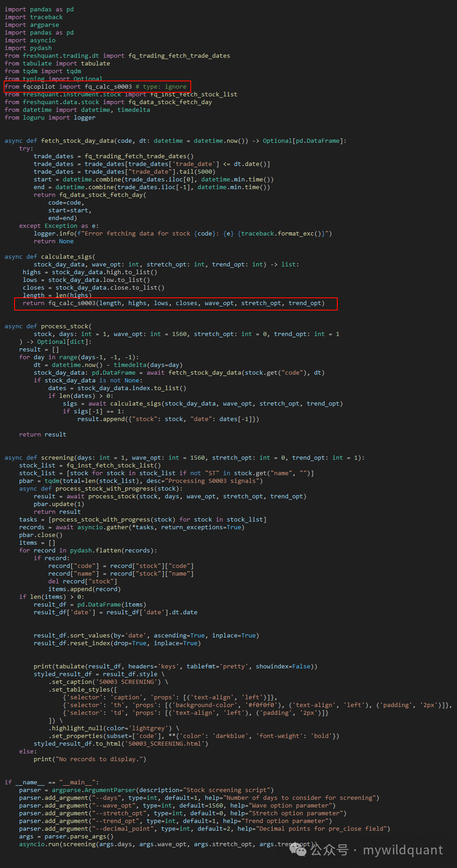Click "args = parser.parse_args()"

(66, 837)
